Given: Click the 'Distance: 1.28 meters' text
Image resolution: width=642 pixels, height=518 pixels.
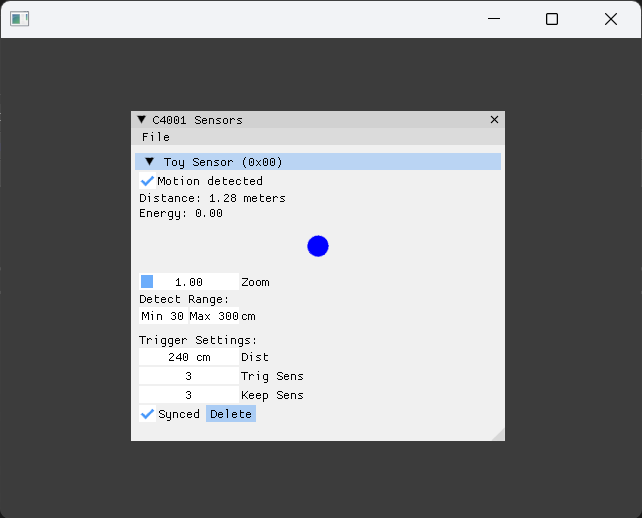Looking at the screenshot, I should (x=212, y=198).
